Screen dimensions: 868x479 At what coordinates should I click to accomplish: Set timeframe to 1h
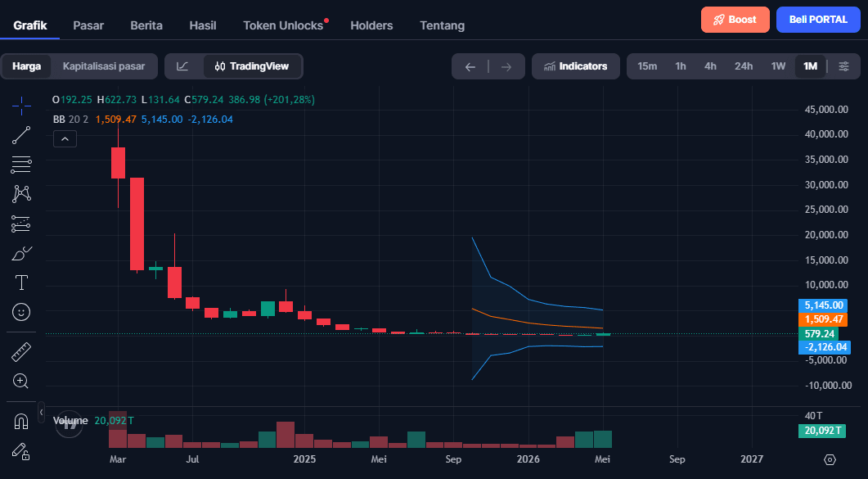[681, 66]
